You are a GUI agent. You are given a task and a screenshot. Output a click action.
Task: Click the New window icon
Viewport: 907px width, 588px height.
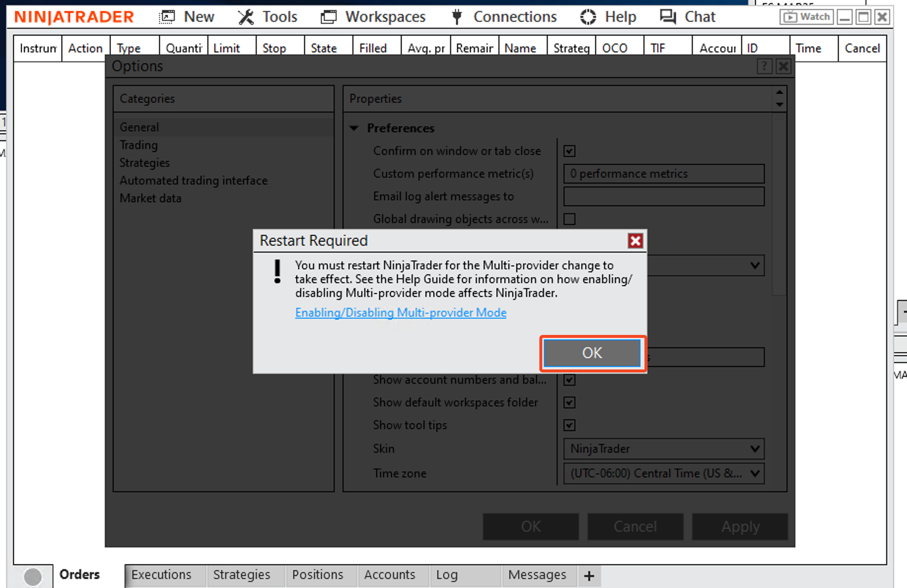point(167,17)
